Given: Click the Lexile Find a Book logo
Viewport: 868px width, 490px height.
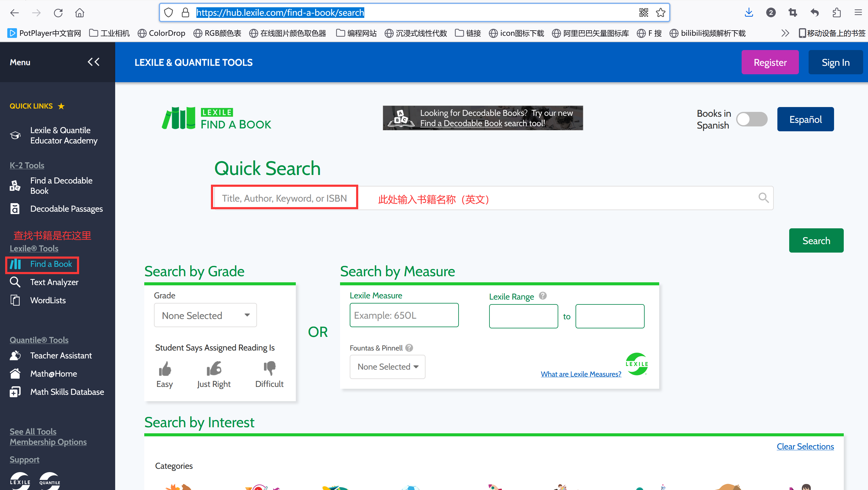Looking at the screenshot, I should click(216, 118).
